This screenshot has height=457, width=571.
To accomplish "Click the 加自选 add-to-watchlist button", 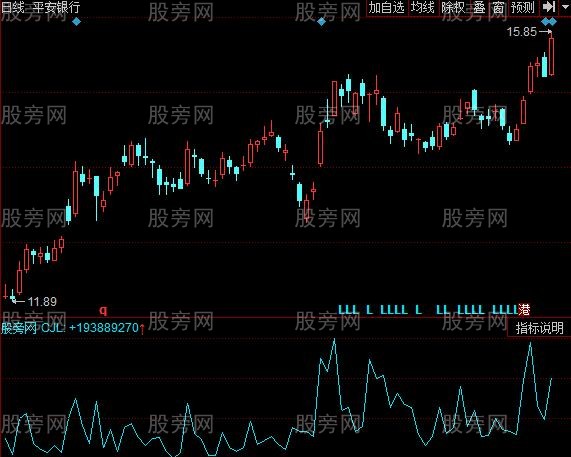I will coord(387,7).
